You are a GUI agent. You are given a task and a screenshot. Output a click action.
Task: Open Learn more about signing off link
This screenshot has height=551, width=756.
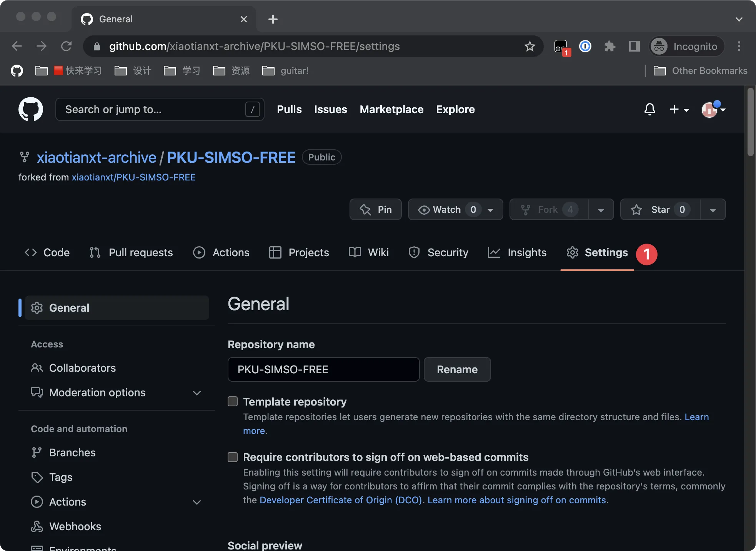pos(517,500)
